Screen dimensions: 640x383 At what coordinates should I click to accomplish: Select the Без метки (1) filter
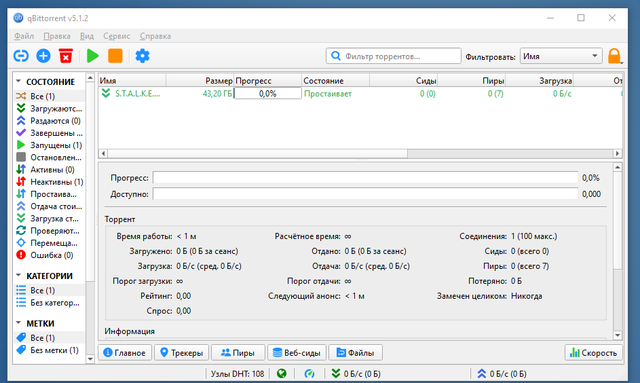(x=49, y=350)
